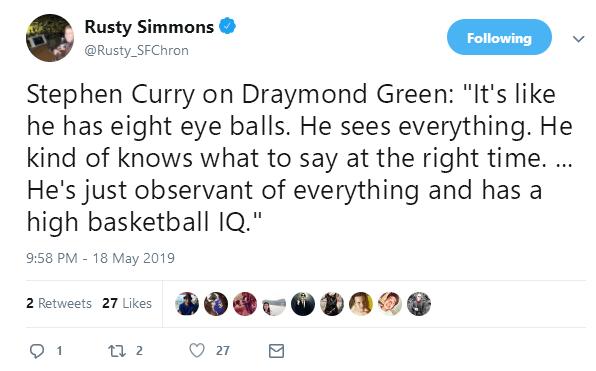Click the reply speech bubble icon
Viewport: 596px width, 371px height.
(x=37, y=350)
